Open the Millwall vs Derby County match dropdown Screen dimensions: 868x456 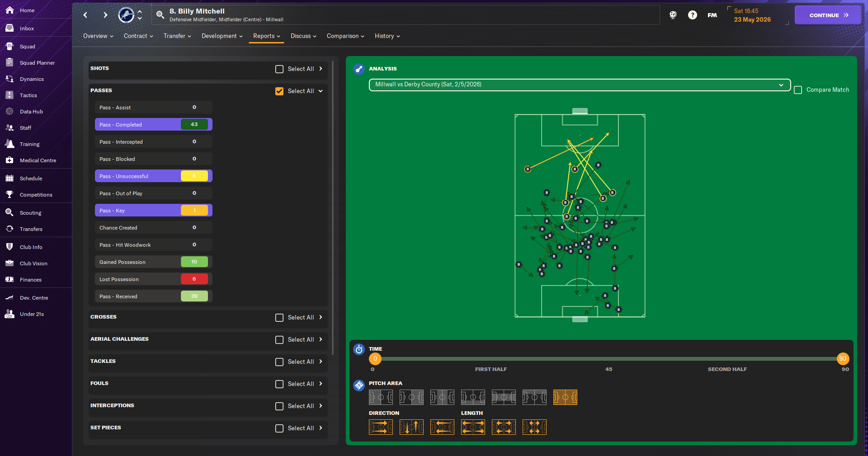pos(579,85)
